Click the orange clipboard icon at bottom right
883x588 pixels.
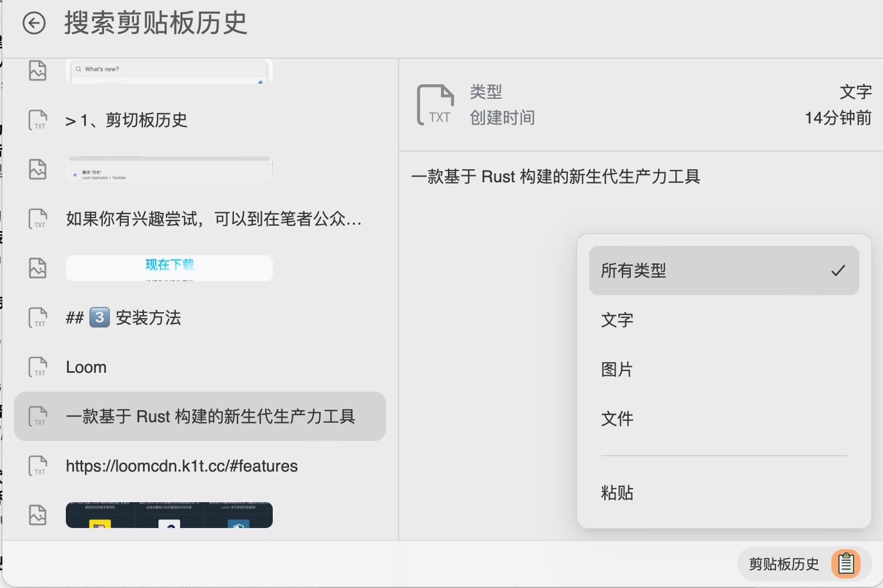(846, 563)
